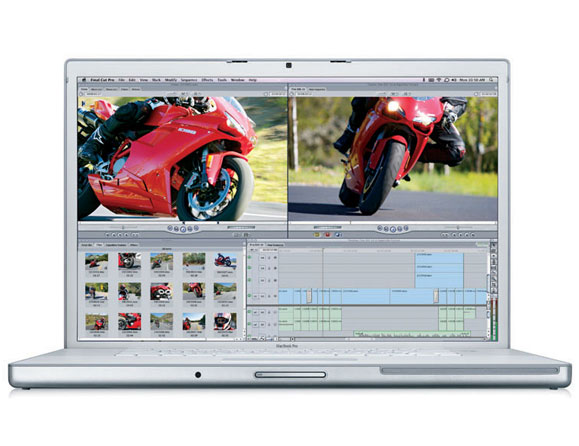Image resolution: width=579 pixels, height=446 pixels.
Task: Toggle the first audio track green audible light
Action: tap(250, 312)
